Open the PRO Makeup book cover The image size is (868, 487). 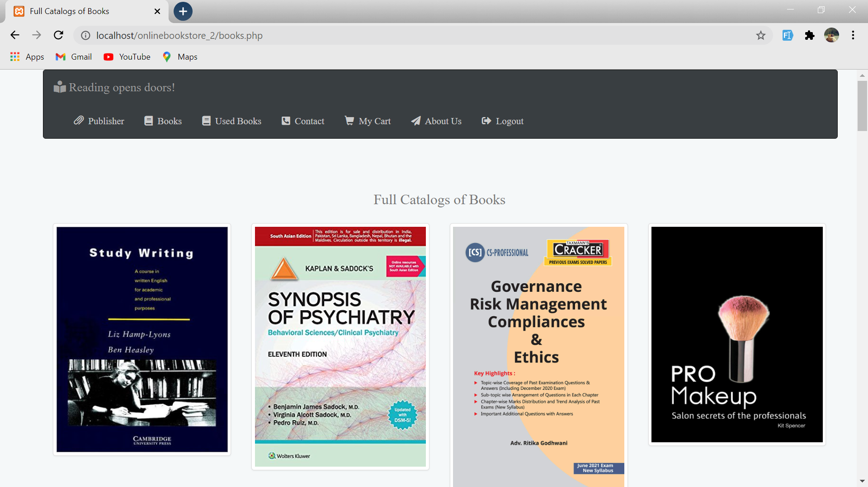737,334
